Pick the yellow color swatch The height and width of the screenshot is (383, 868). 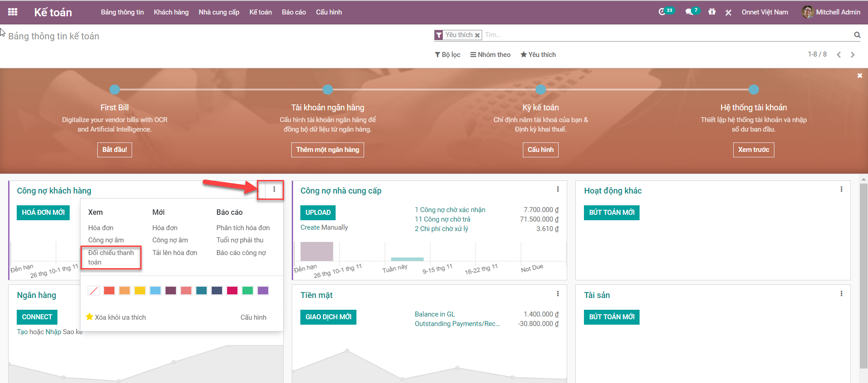[x=140, y=290]
